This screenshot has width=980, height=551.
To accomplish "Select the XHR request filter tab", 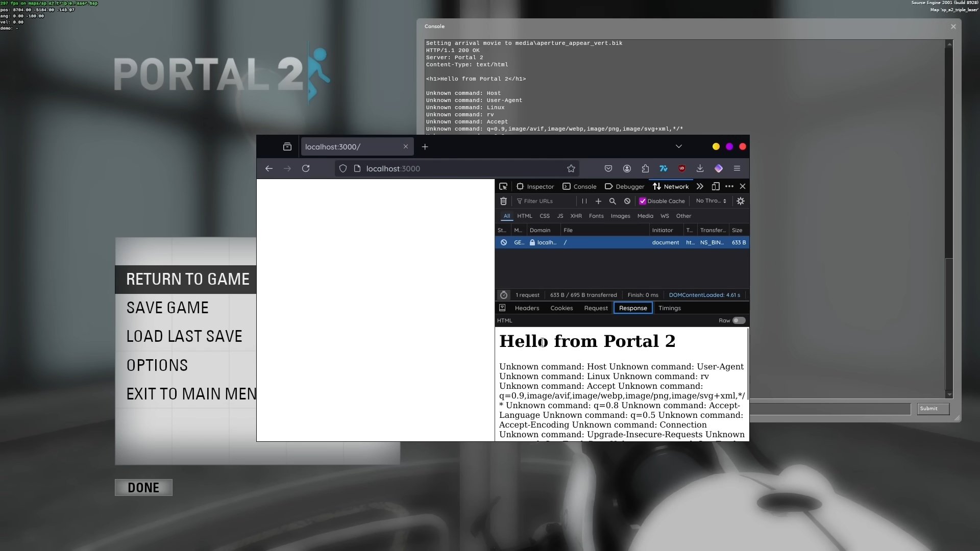I will coord(576,216).
